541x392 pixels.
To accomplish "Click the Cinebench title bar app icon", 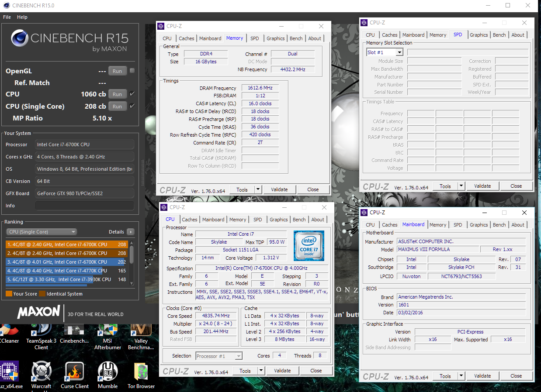I will [6, 6].
